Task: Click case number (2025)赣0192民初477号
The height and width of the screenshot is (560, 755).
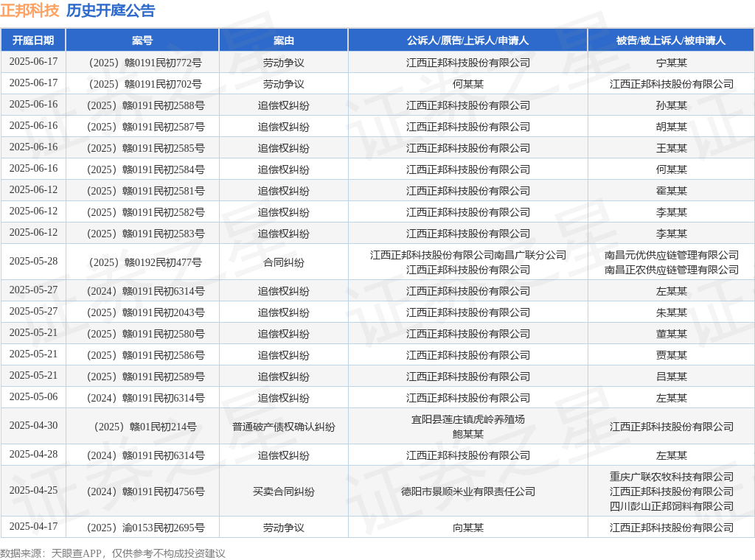Action: (145, 262)
